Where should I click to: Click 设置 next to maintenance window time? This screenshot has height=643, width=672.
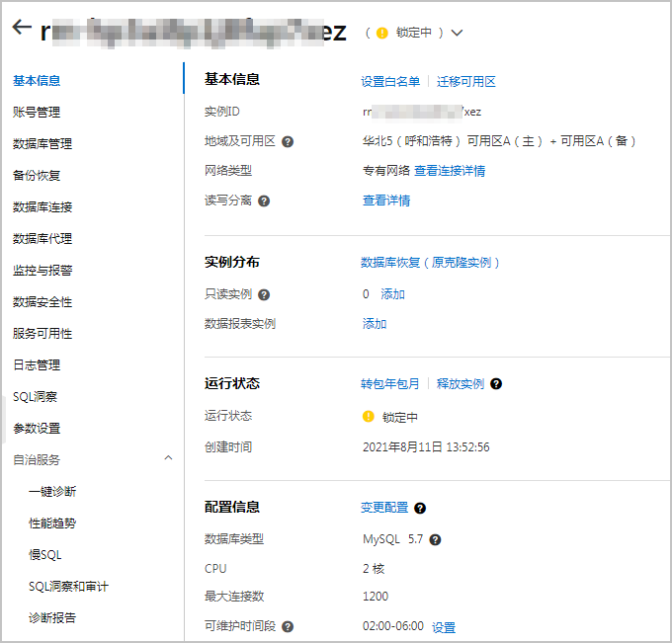point(444,627)
